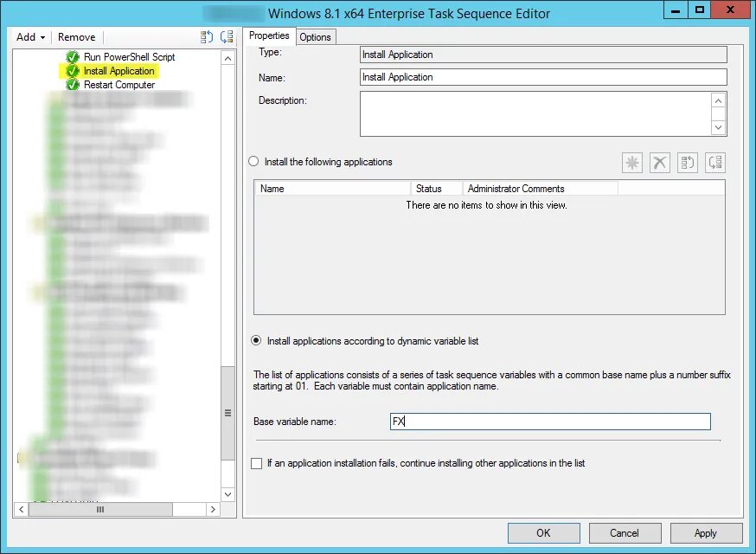Click the new application star icon

tap(632, 163)
